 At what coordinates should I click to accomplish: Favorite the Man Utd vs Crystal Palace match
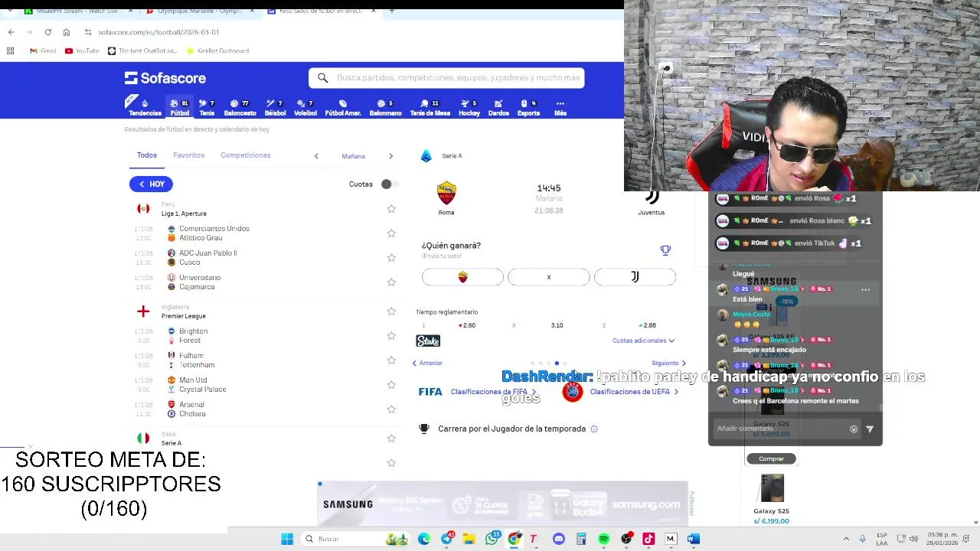391,385
